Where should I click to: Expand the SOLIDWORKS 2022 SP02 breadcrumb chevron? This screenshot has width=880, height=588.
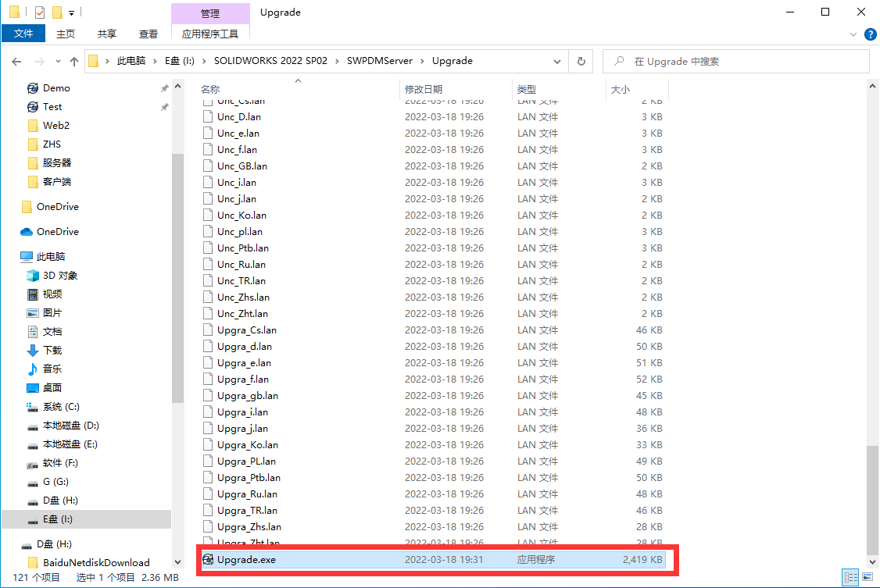(x=338, y=61)
